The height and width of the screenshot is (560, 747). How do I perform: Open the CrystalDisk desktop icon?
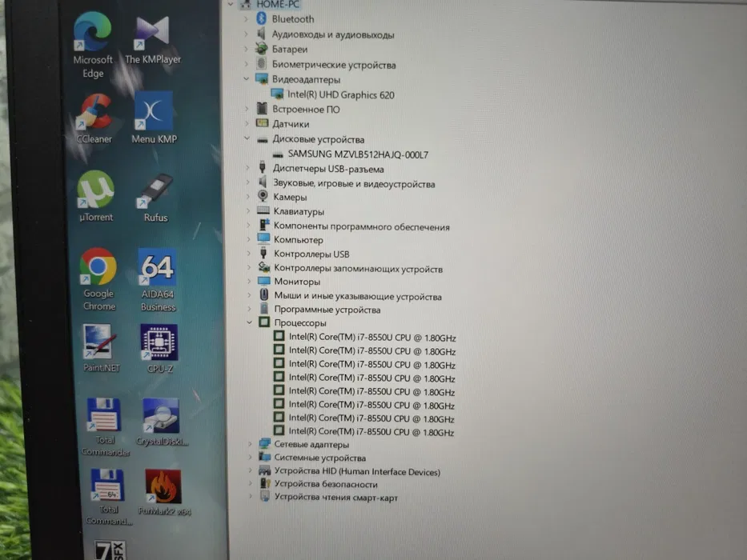162,422
